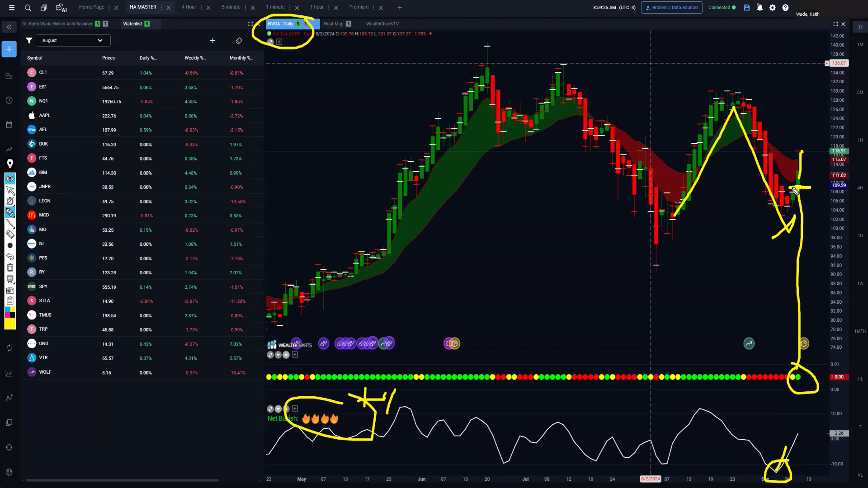
Task: Add a new workspace tab
Action: click(x=400, y=8)
